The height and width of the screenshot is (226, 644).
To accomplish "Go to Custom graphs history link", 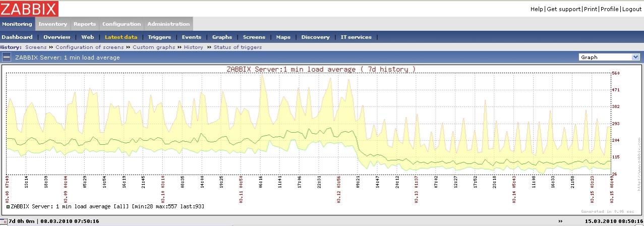I will point(154,47).
